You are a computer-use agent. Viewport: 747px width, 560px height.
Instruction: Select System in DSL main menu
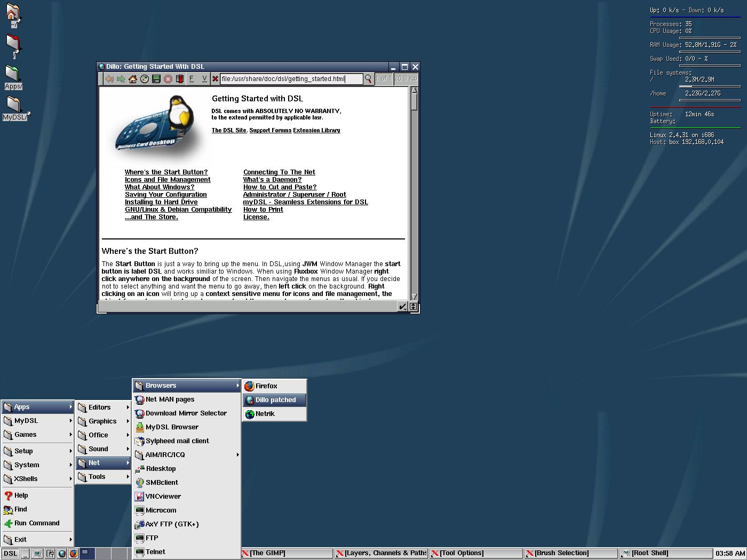[x=37, y=465]
